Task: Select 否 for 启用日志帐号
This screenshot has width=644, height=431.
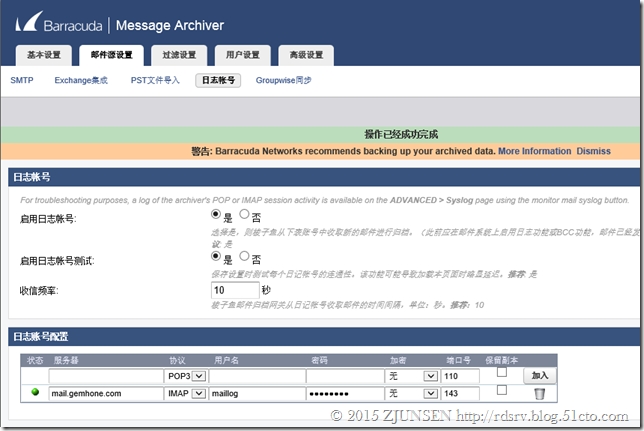Action: pyautogui.click(x=244, y=214)
